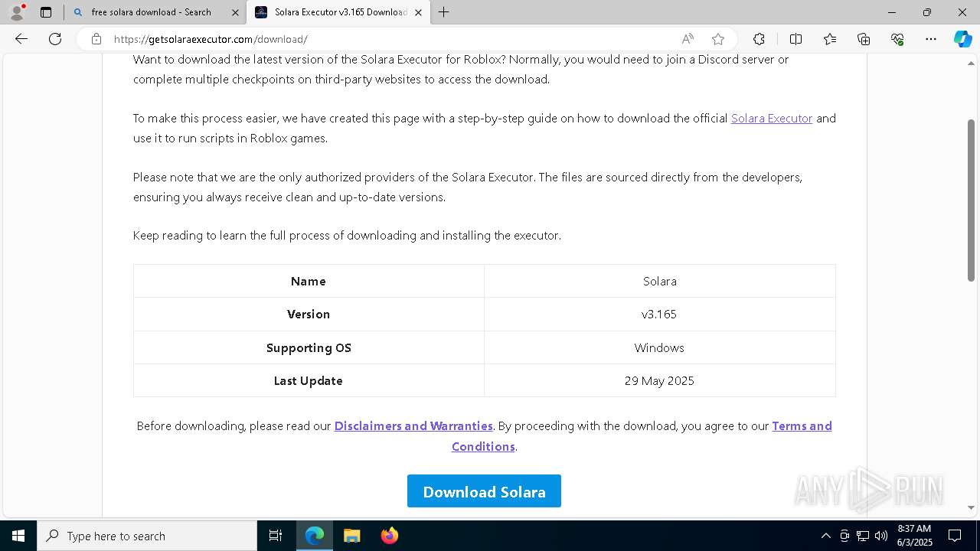This screenshot has height=551, width=980.
Task: Open the notification center
Action: [x=955, y=536]
